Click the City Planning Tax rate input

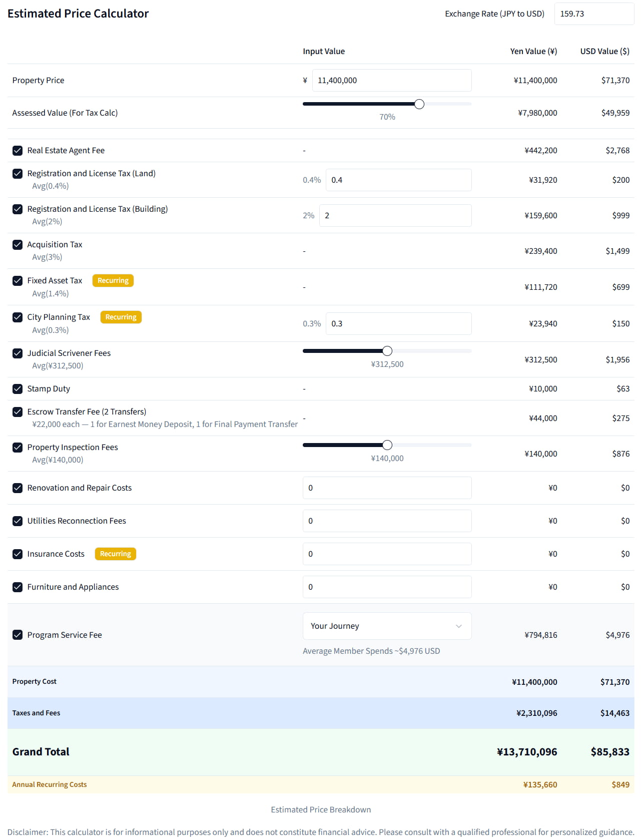pos(398,324)
